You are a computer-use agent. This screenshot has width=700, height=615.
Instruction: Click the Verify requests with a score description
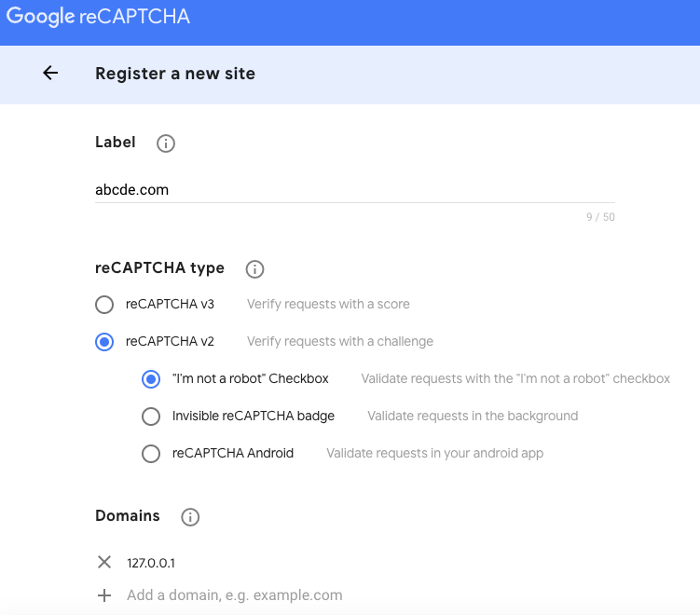coord(328,304)
